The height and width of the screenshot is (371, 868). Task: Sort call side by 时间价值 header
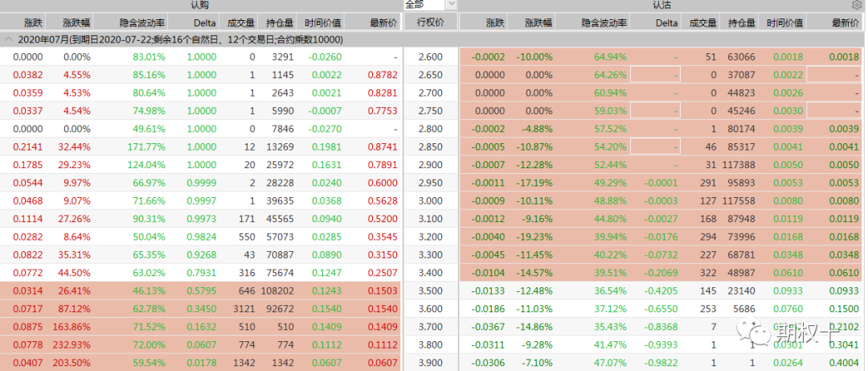point(323,23)
